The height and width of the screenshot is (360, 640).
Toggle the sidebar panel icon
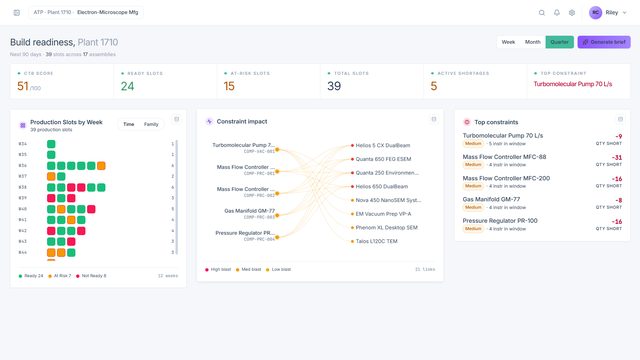(x=17, y=13)
